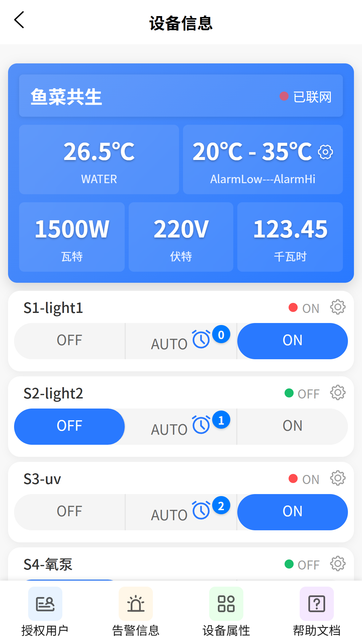Go back using the top-left arrow

[x=19, y=20]
